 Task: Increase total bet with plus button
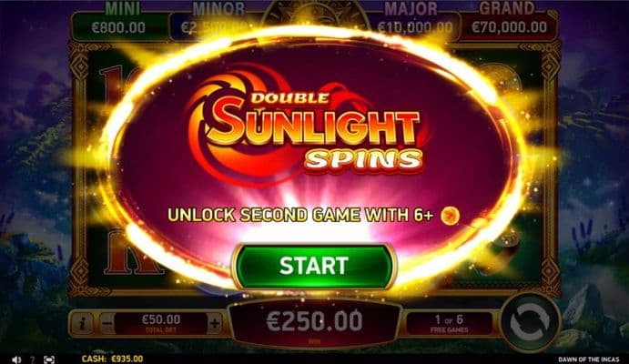pyautogui.click(x=215, y=323)
